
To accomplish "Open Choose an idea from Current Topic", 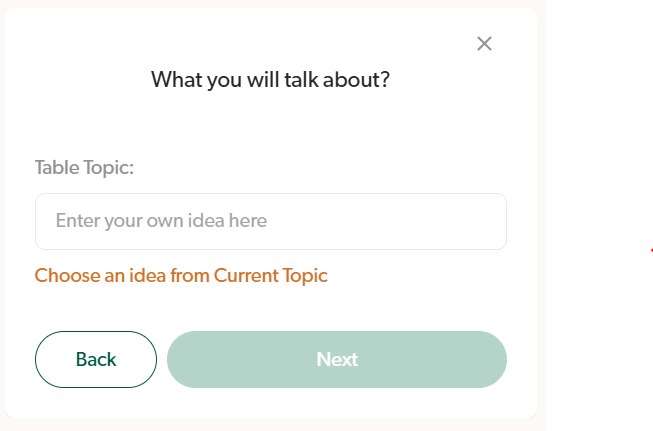I will (181, 275).
